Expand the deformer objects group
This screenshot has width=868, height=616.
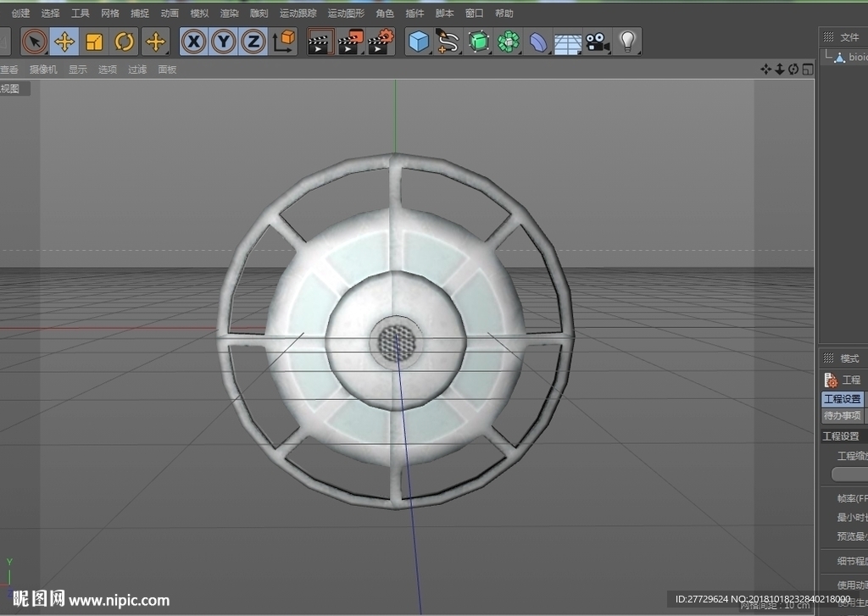538,42
